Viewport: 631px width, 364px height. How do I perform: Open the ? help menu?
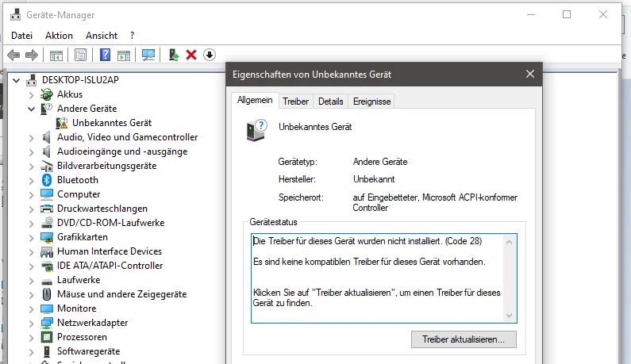(132, 36)
